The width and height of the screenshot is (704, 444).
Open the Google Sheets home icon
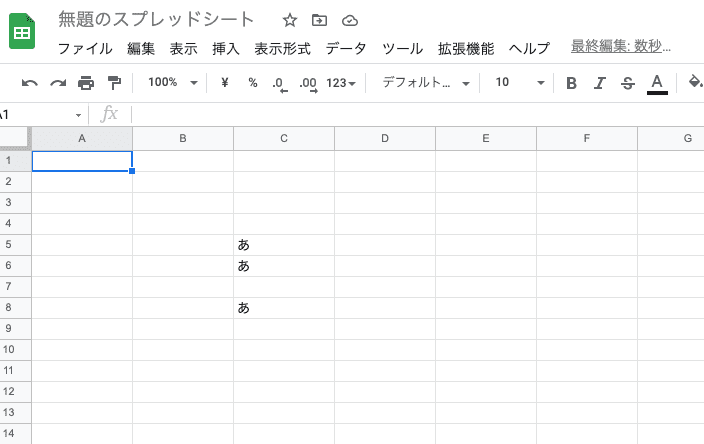coord(23,32)
